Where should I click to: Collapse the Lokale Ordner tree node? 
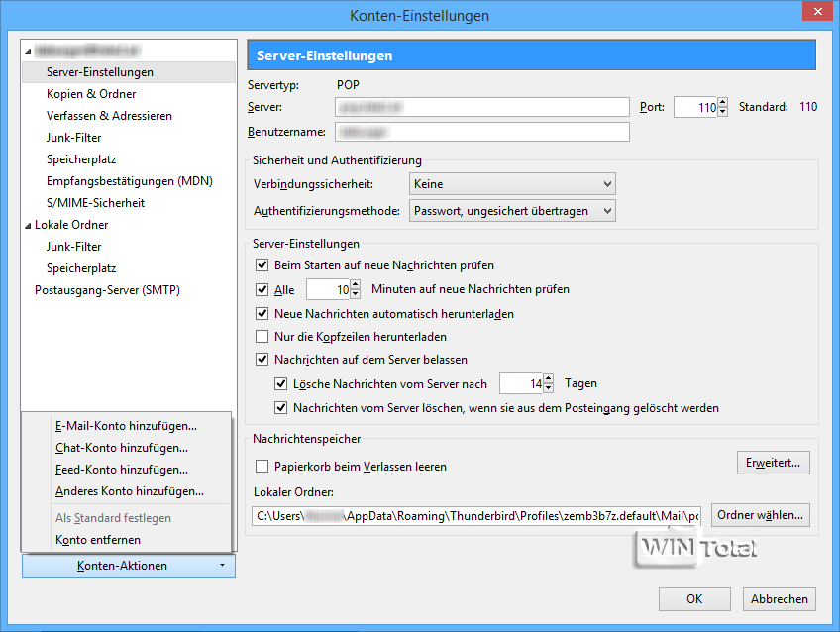coord(28,226)
